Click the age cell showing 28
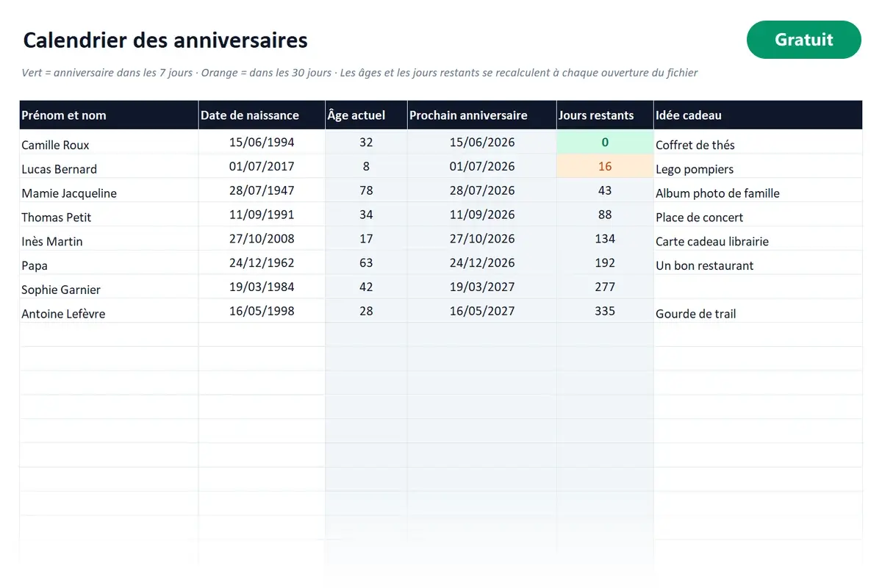882x588 pixels. 366,311
